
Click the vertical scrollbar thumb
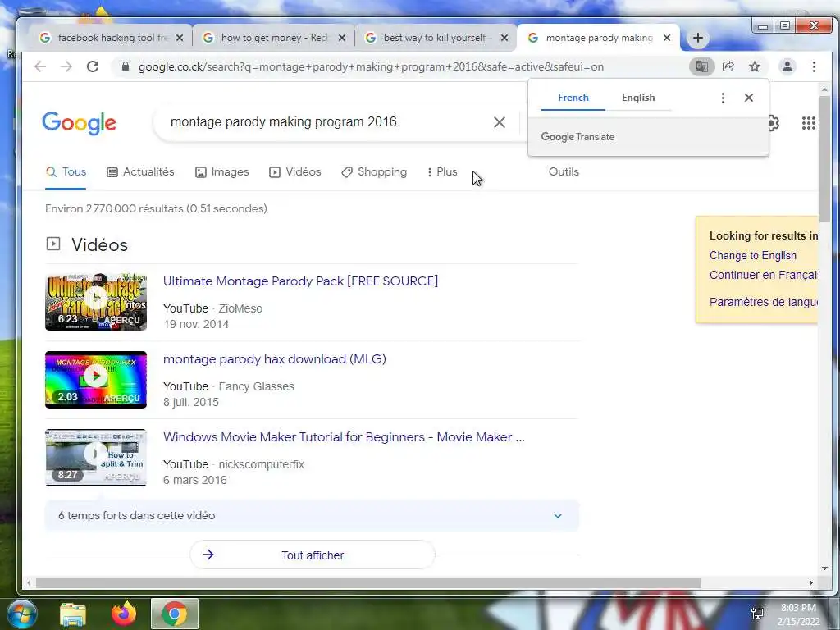(x=824, y=158)
